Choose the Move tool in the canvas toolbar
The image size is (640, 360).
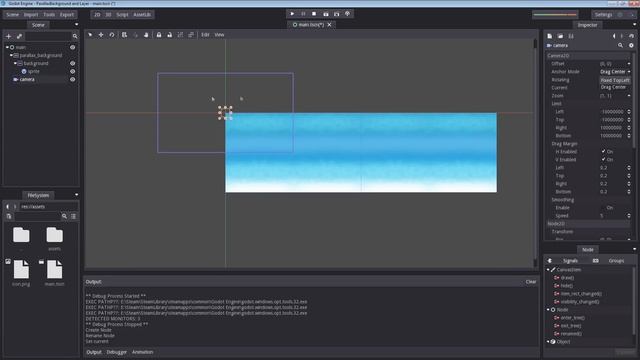[101, 35]
